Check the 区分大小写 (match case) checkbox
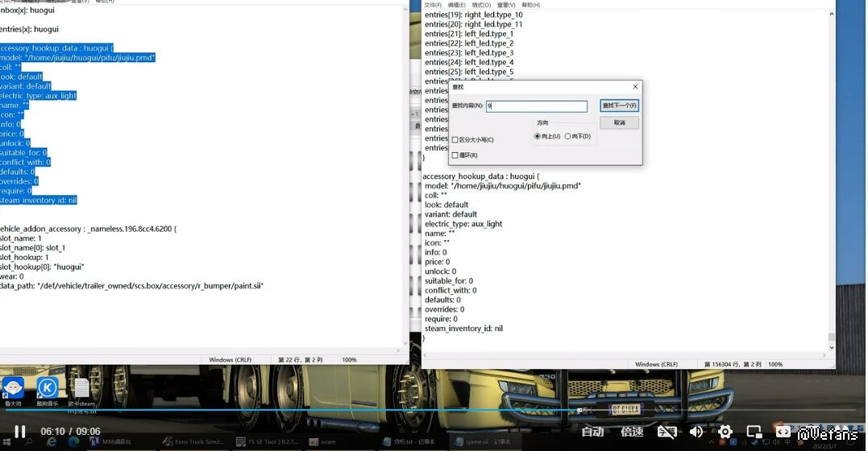 (455, 140)
